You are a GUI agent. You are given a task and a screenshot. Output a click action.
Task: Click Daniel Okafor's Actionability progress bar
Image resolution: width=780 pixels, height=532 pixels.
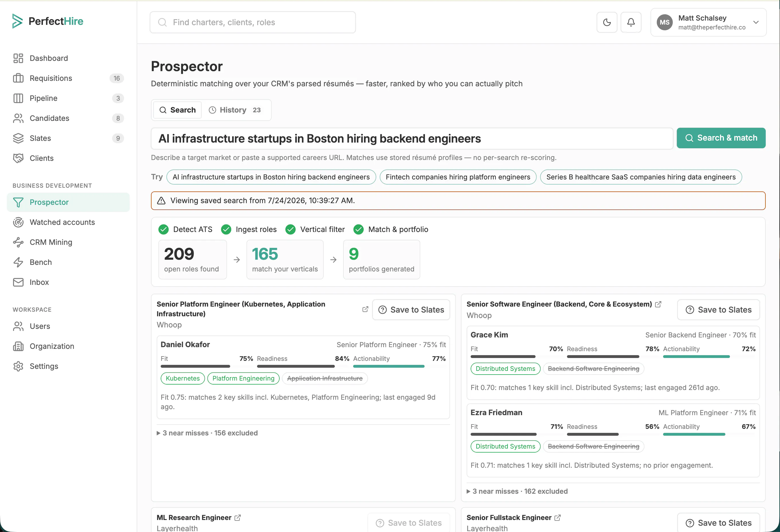pos(399,366)
